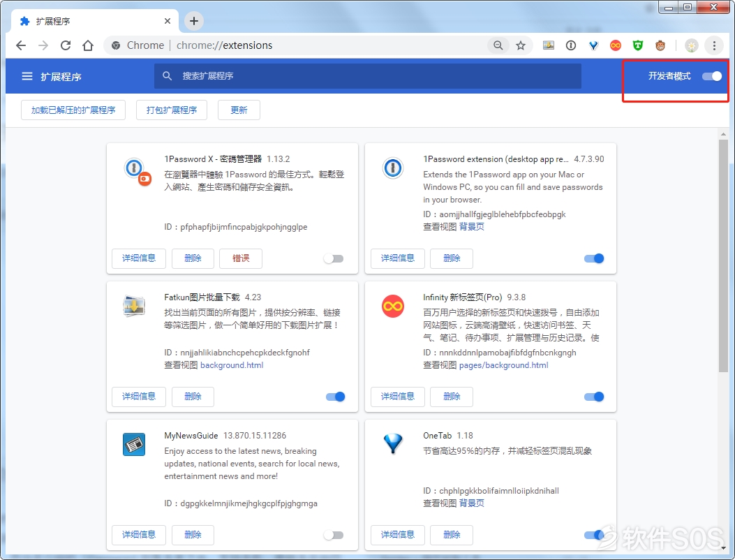Click the Infinity card red logo
This screenshot has width=735, height=560.
(393, 307)
